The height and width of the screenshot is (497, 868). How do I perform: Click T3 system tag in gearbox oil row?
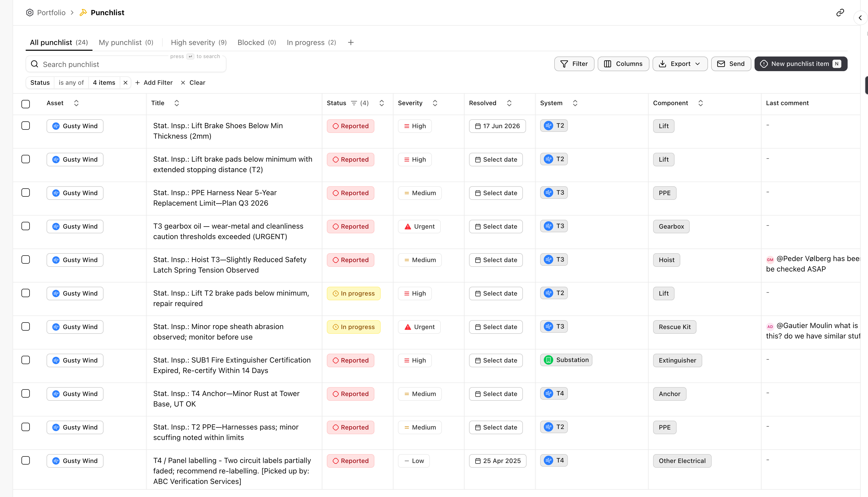(x=554, y=226)
